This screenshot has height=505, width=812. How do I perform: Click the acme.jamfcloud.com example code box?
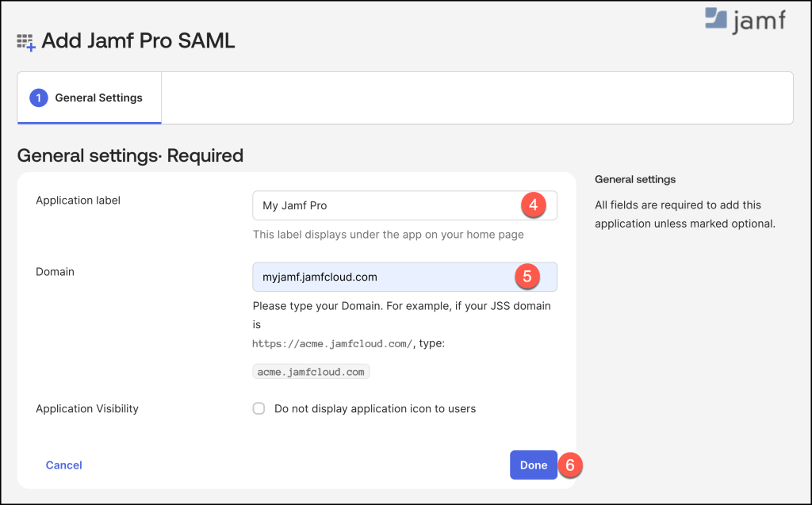311,371
